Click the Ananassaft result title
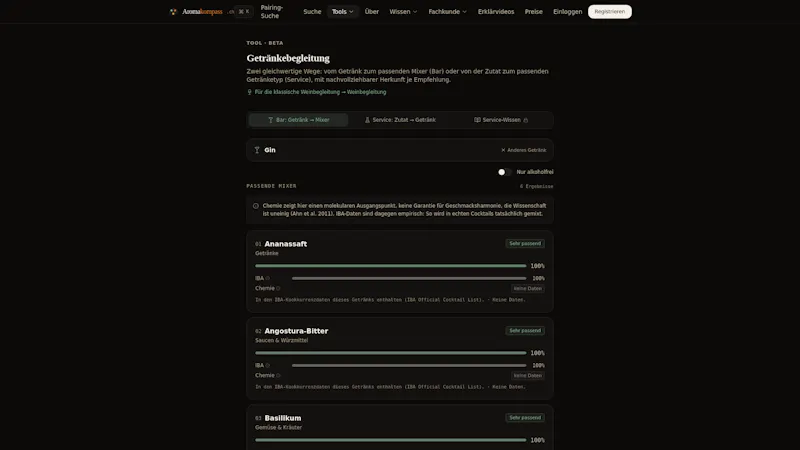Viewport: 800px width, 450px height. point(286,244)
